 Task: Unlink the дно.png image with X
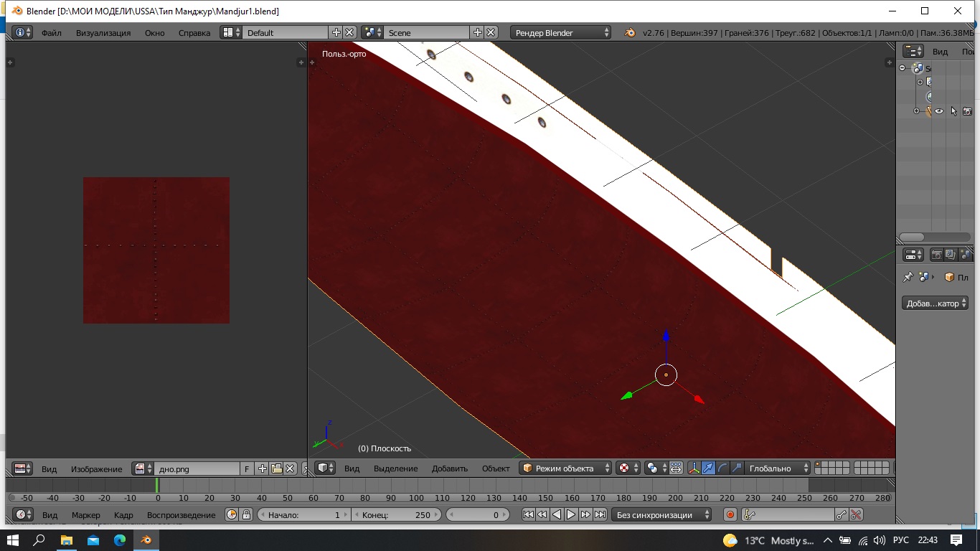point(290,468)
